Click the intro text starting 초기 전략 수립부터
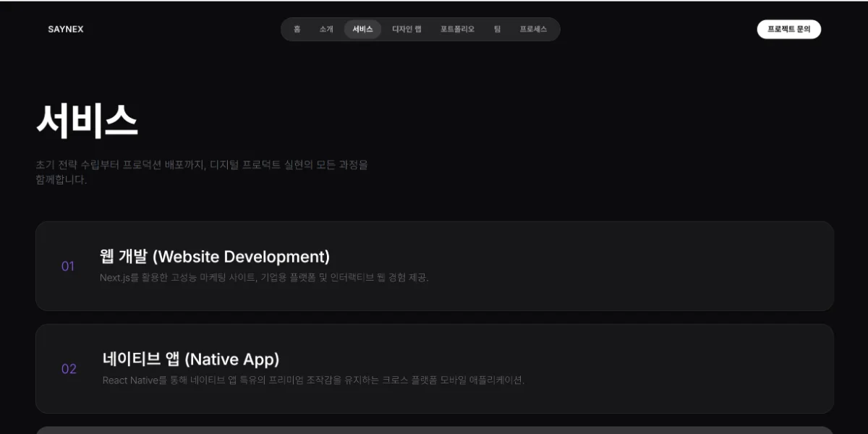 tap(202, 172)
